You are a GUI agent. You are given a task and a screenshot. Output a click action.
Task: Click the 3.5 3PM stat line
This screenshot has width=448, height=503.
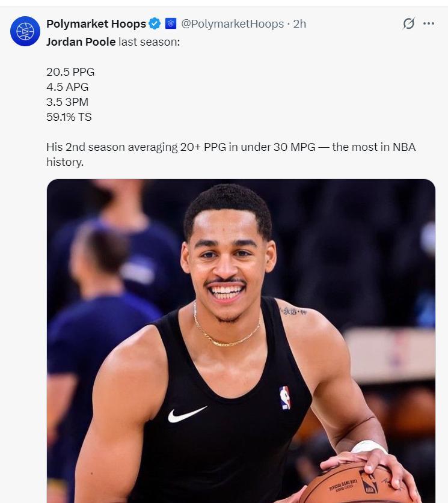point(67,102)
